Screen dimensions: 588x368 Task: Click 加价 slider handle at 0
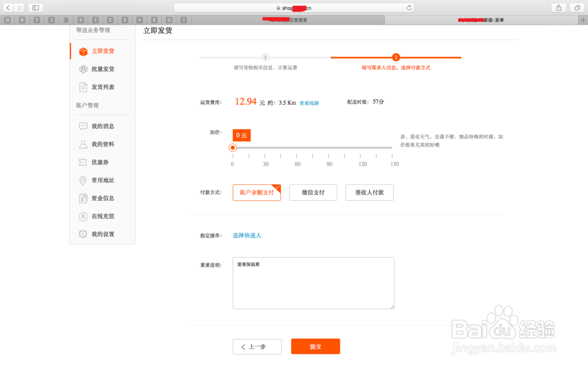click(x=232, y=148)
